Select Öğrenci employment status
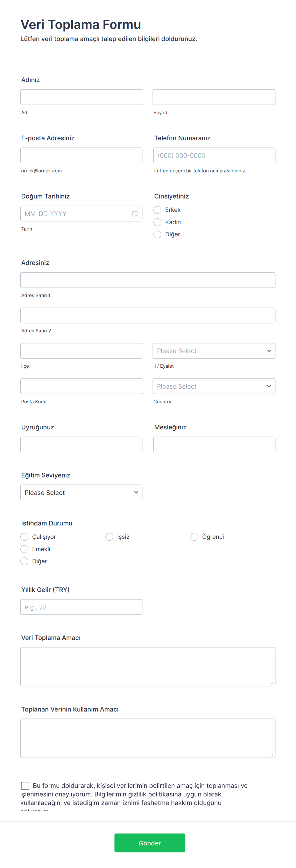The image size is (296, 868). [194, 537]
